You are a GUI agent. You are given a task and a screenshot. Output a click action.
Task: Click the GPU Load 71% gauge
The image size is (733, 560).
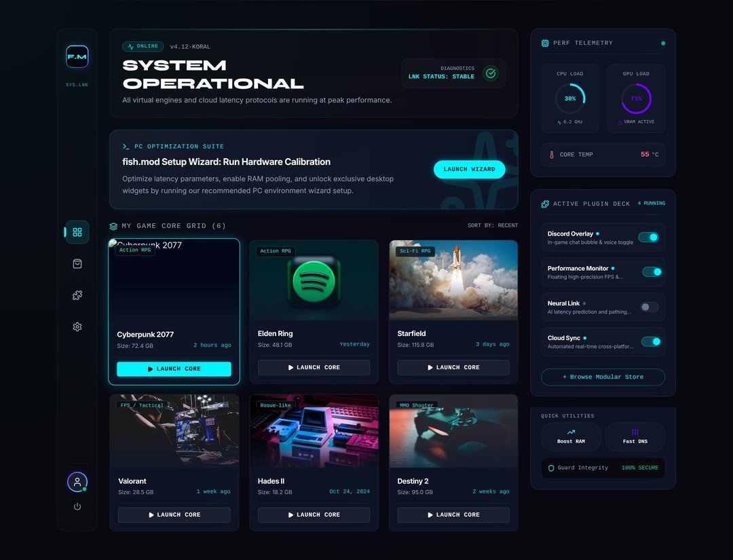(636, 98)
